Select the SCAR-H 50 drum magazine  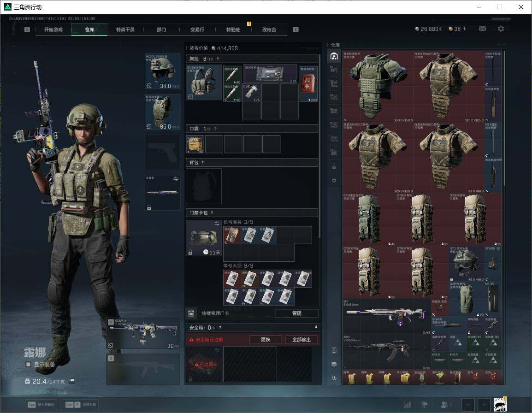click(x=493, y=263)
